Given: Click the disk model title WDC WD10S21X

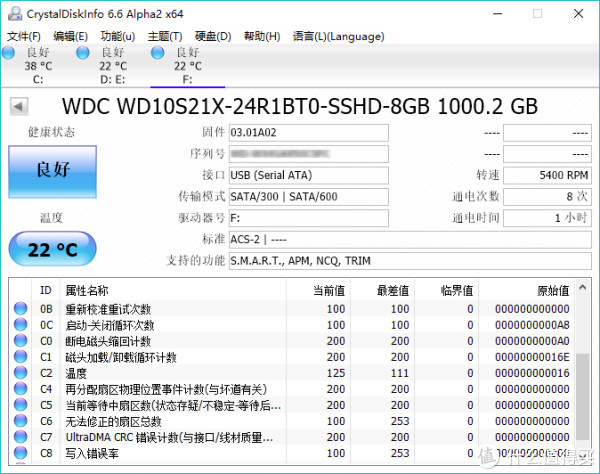Looking at the screenshot, I should (300, 106).
